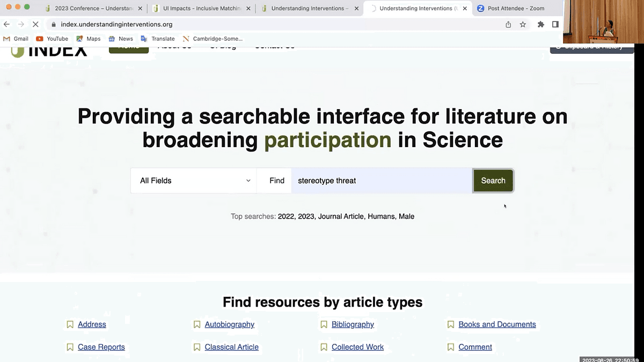Click the macOS yellow minimize button
644x362 pixels.
[x=18, y=7]
